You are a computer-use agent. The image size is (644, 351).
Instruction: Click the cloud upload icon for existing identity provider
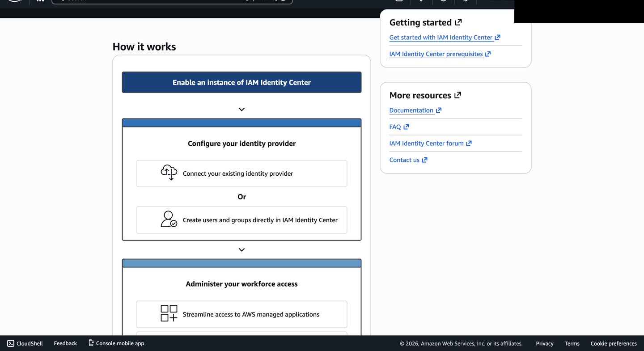[169, 173]
